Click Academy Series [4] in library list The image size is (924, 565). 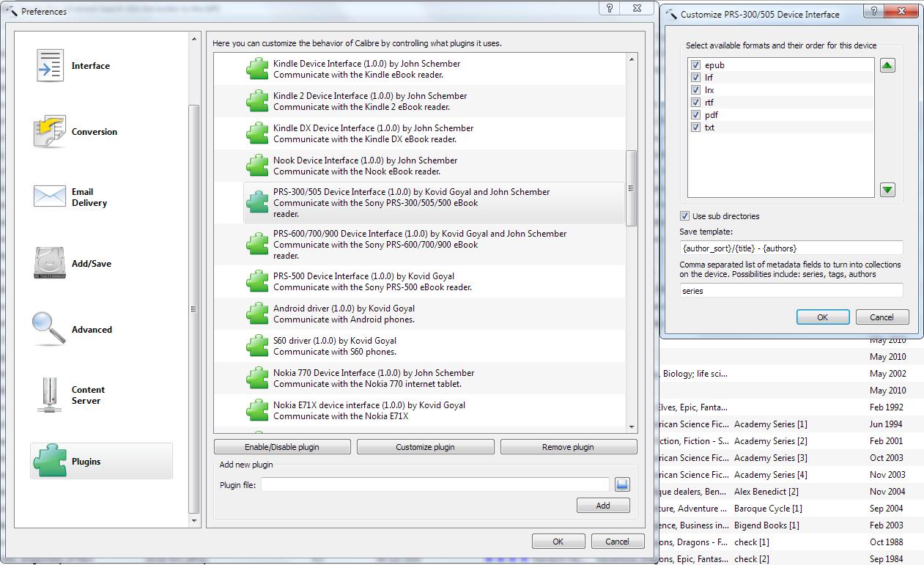pyautogui.click(x=771, y=475)
